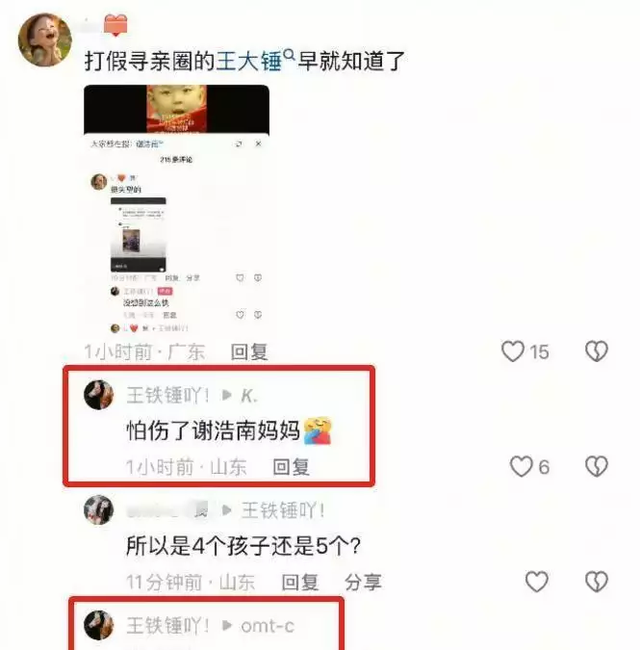The height and width of the screenshot is (650, 640).
Task: Open avatar of the blurred-name commenter
Action: click(99, 510)
